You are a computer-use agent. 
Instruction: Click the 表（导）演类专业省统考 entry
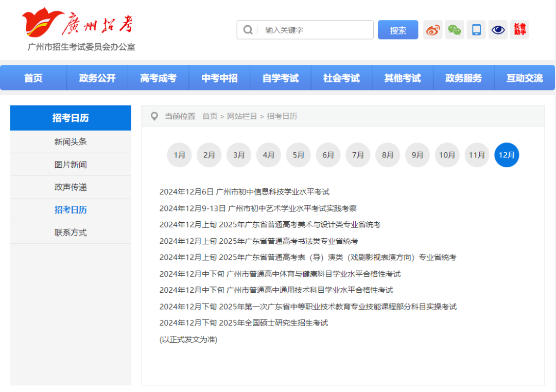[308, 257]
